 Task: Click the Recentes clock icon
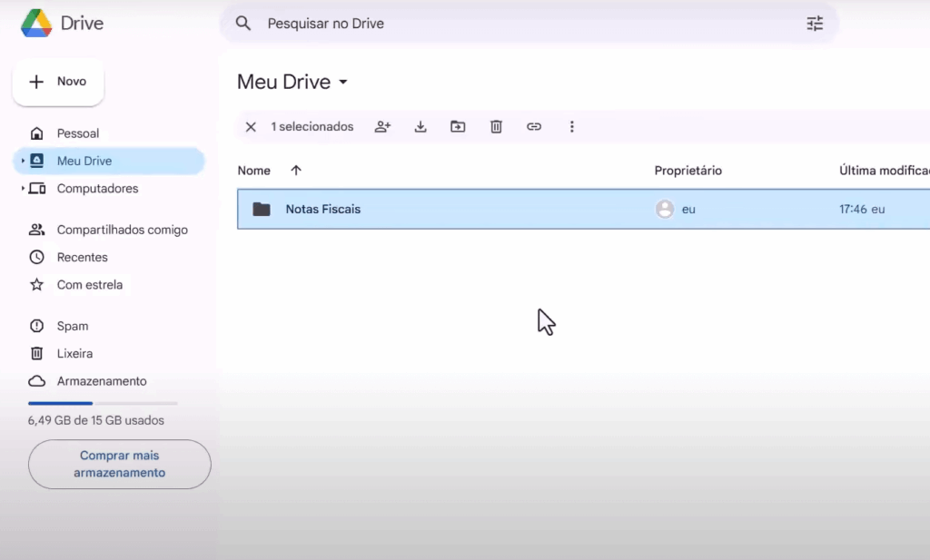[36, 257]
